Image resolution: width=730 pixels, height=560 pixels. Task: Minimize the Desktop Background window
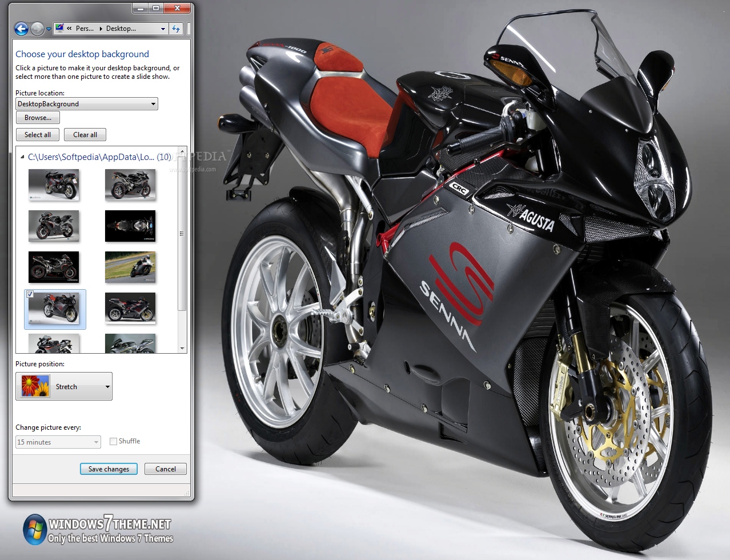(x=140, y=8)
